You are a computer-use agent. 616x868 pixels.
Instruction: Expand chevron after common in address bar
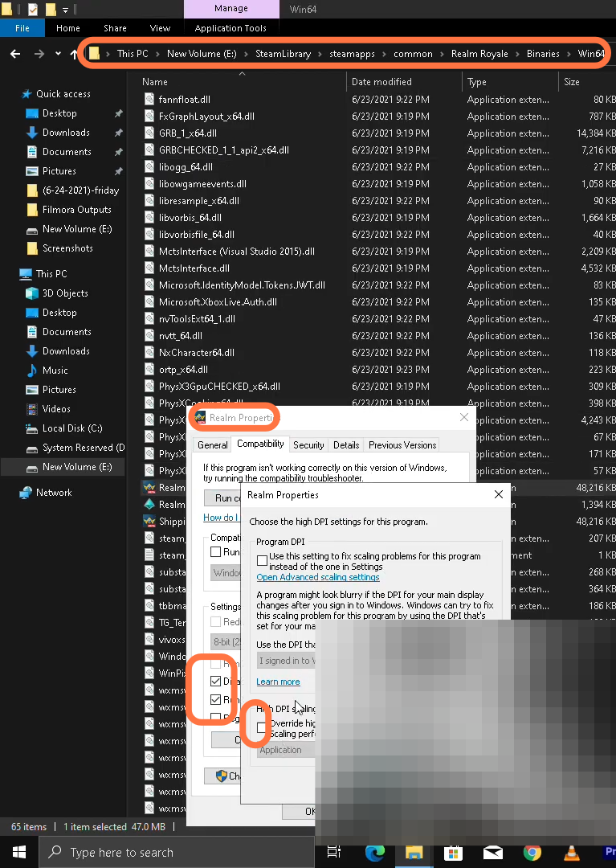442,54
